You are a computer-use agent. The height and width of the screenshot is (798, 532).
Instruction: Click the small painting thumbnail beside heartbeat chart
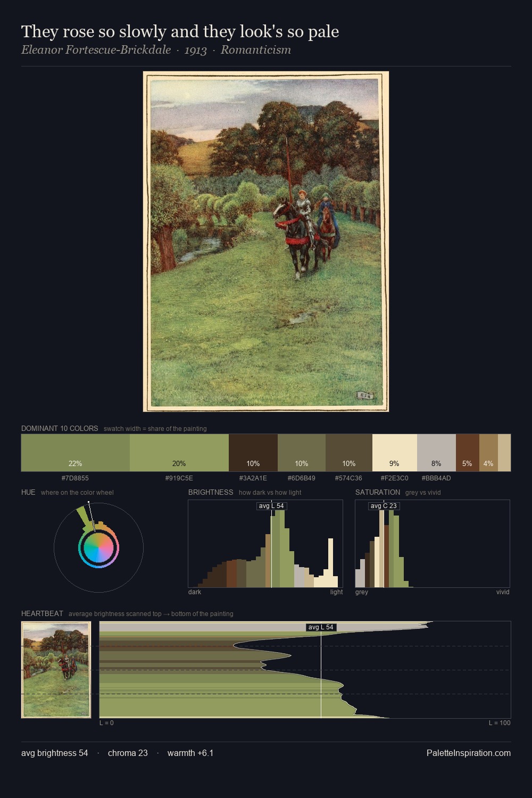[56, 669]
